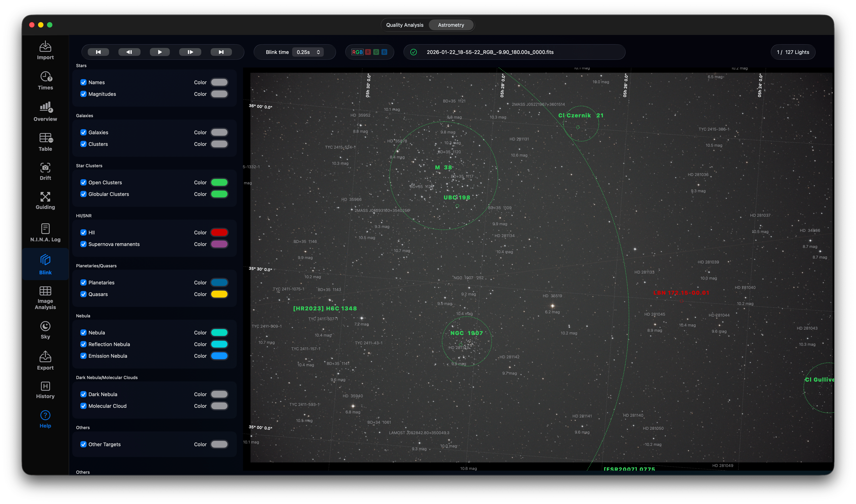Toggle the Emission Nebula checkbox

[83, 356]
